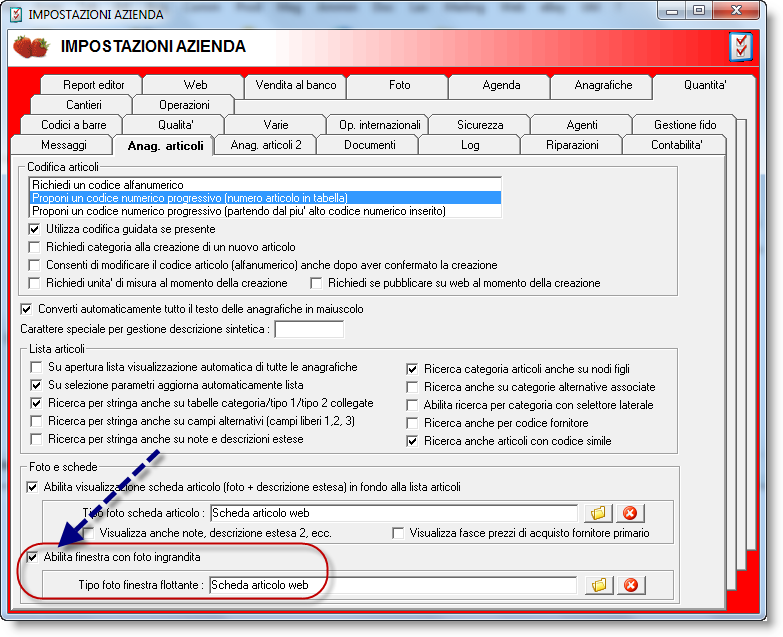
Task: Toggle Ricerca per stringa su tabelle categoria collegate
Action: pos(36,403)
